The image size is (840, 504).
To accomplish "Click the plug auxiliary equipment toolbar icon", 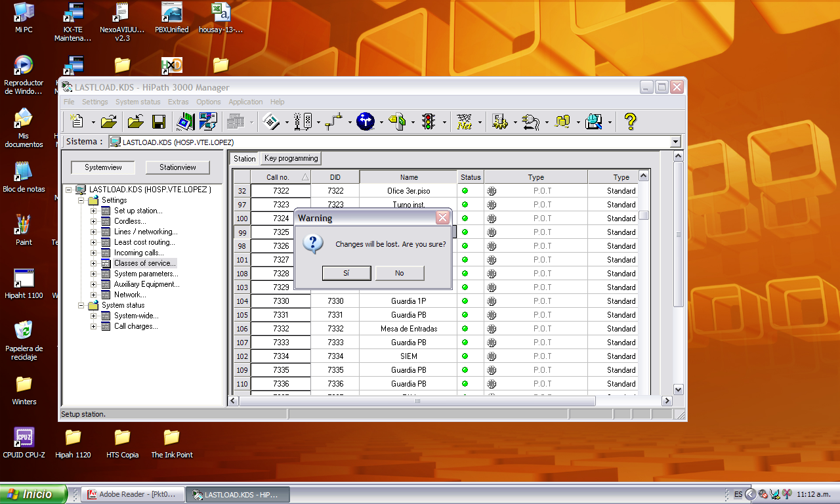I will 531,121.
